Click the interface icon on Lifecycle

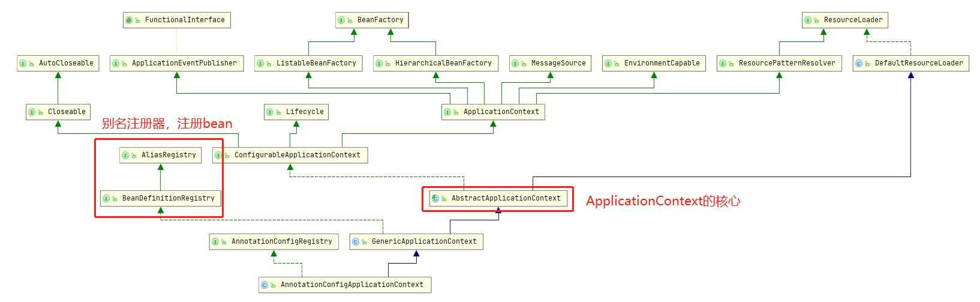point(270,112)
